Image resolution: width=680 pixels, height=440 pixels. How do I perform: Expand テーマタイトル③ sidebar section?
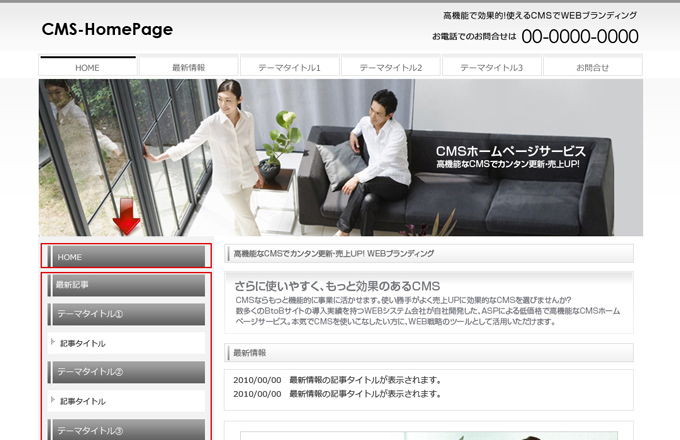click(x=126, y=430)
